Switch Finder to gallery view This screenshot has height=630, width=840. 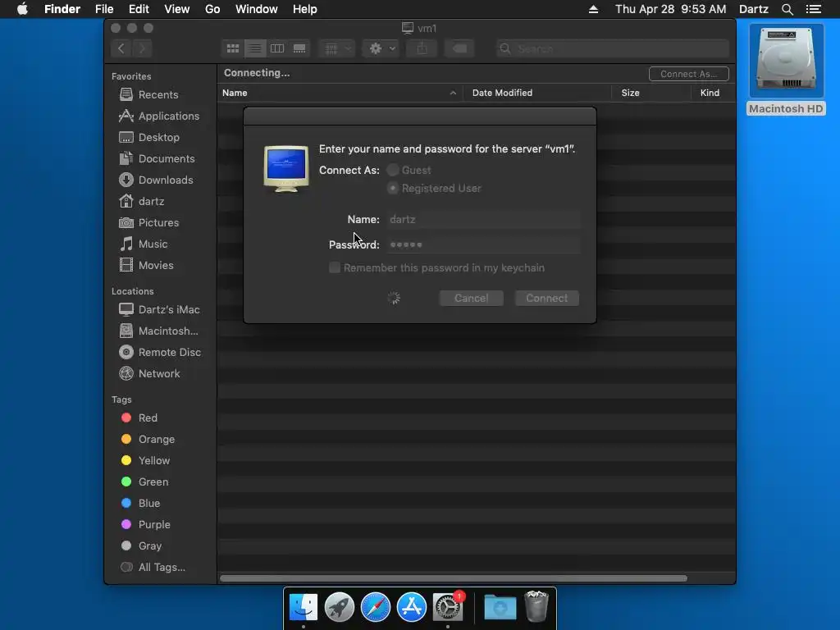pos(299,48)
